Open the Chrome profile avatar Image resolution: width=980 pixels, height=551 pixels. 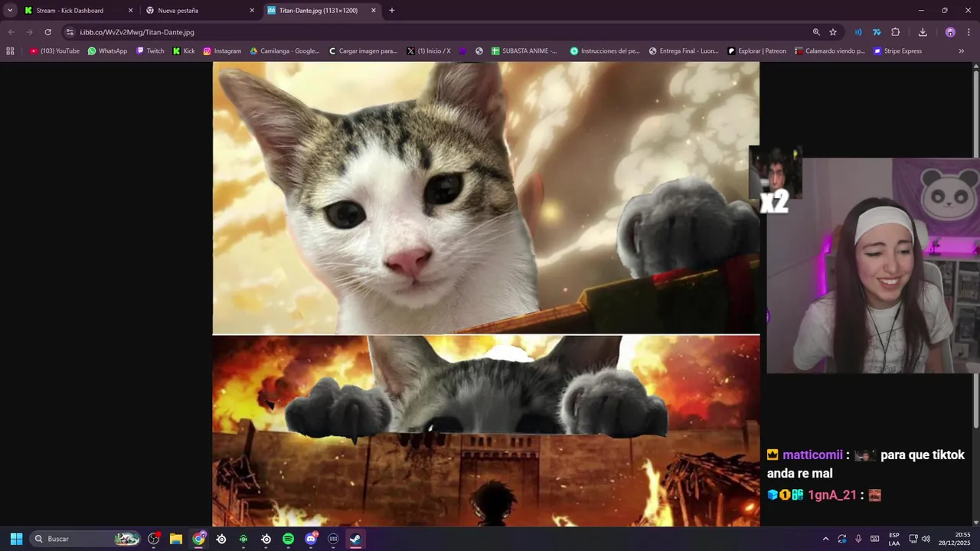coord(950,32)
